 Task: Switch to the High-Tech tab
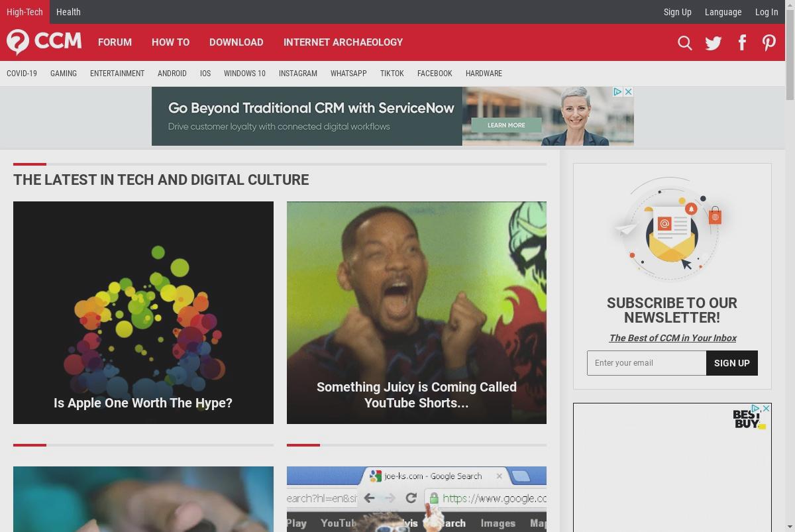25,12
